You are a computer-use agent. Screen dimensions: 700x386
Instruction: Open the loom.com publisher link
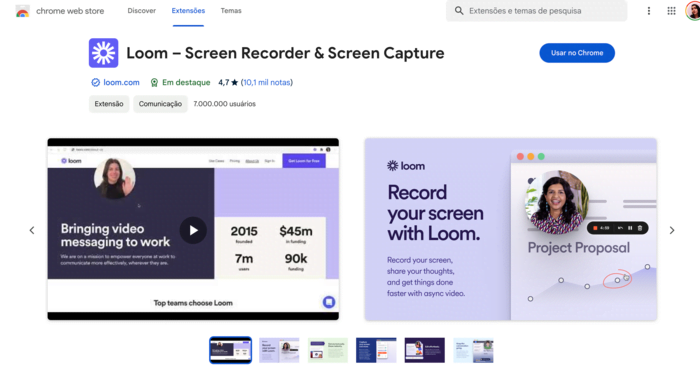pos(121,83)
